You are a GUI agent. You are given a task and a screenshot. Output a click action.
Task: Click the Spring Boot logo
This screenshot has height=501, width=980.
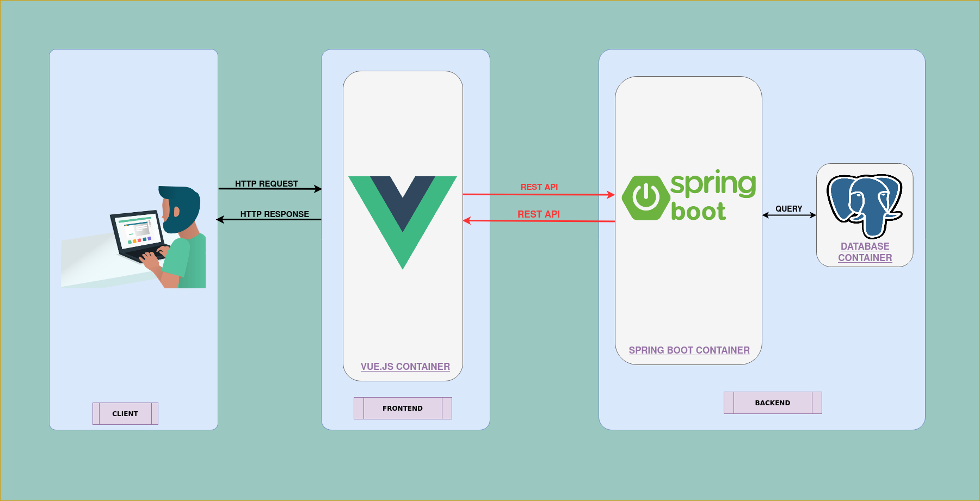click(689, 195)
